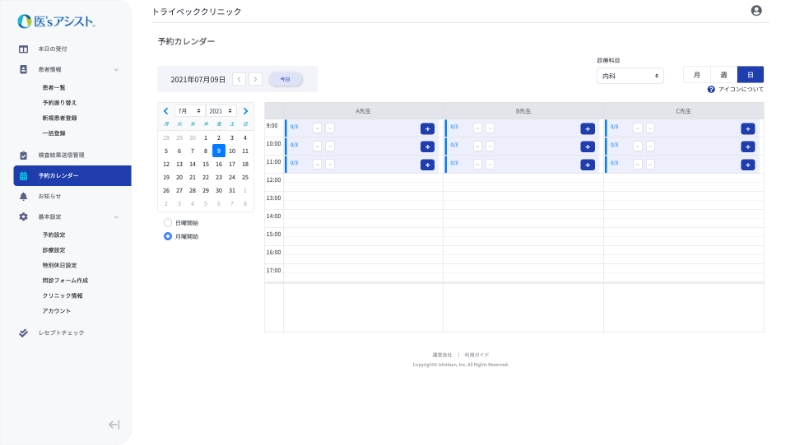The width and height of the screenshot is (790, 445).
Task: Select date 15 in mini calendar
Action: 206,164
